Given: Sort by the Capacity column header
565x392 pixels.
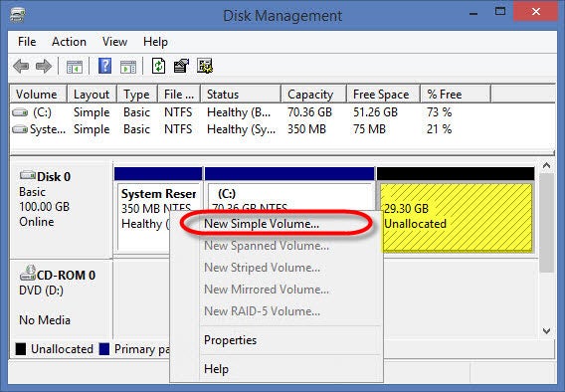Looking at the screenshot, I should 314,95.
